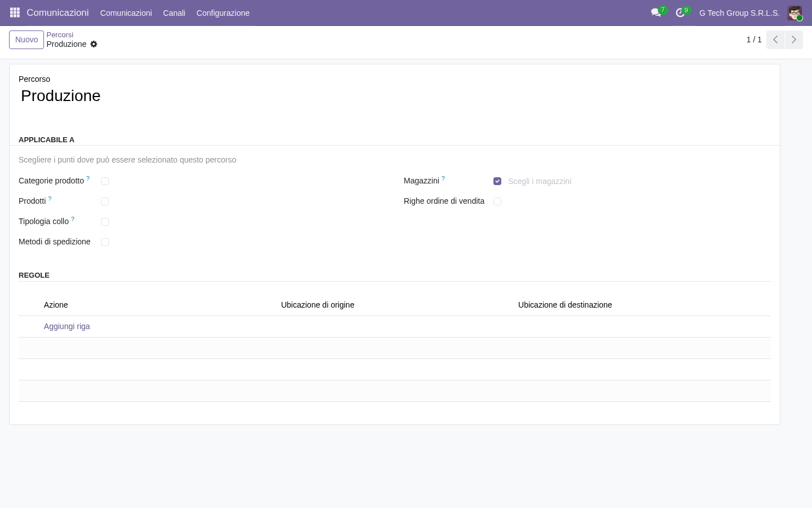This screenshot has height=508, width=812.
Task: Enable the Categorie prodotto checkbox
Action: click(x=105, y=181)
